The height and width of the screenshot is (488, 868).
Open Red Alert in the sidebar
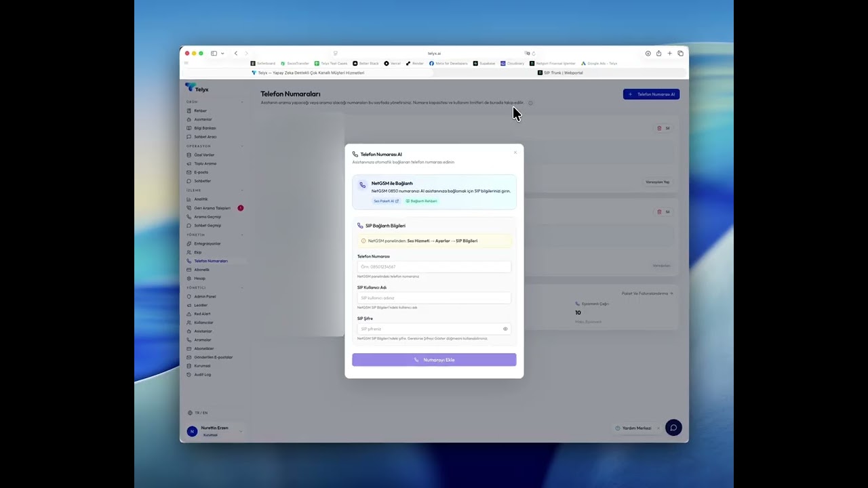pyautogui.click(x=203, y=314)
